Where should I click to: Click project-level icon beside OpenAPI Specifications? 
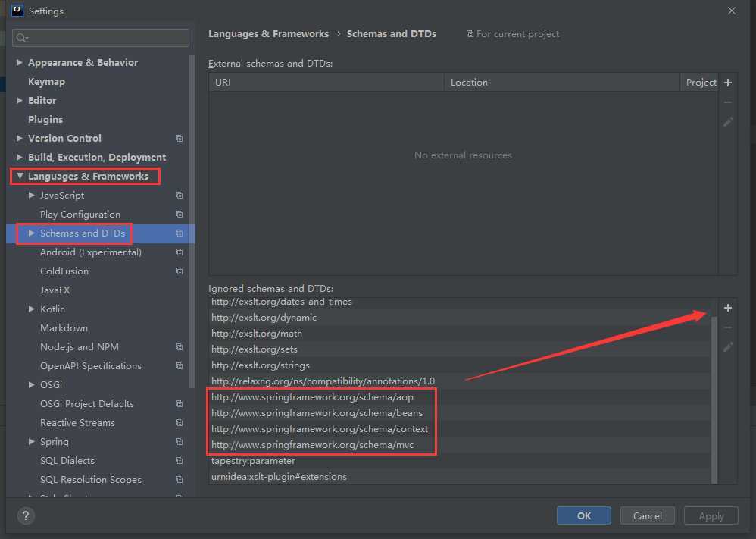tap(179, 365)
